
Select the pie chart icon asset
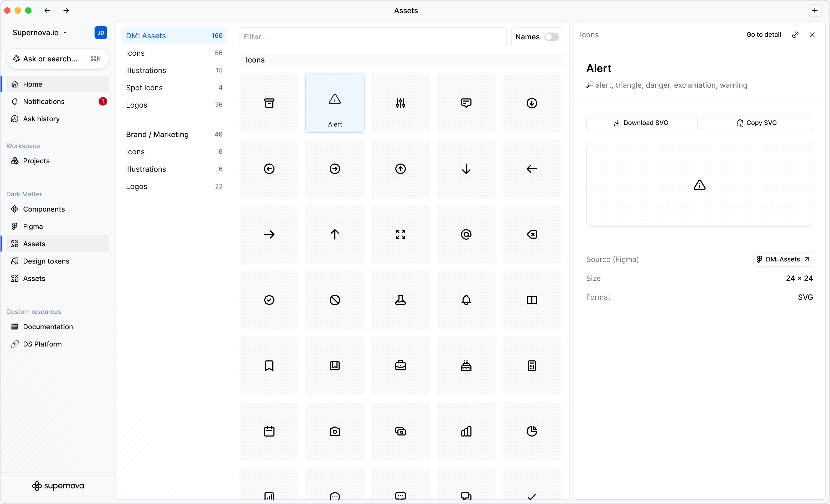(532, 431)
